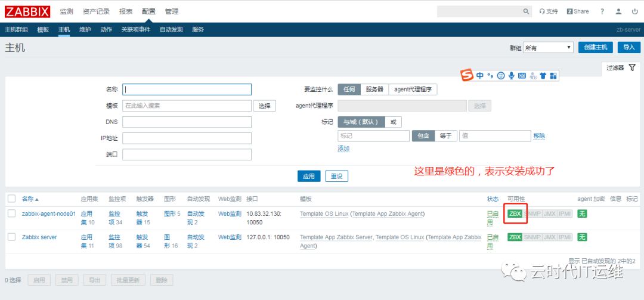Click 已启用 status for Zabbix server
The image size is (644, 300).
coord(493,241)
